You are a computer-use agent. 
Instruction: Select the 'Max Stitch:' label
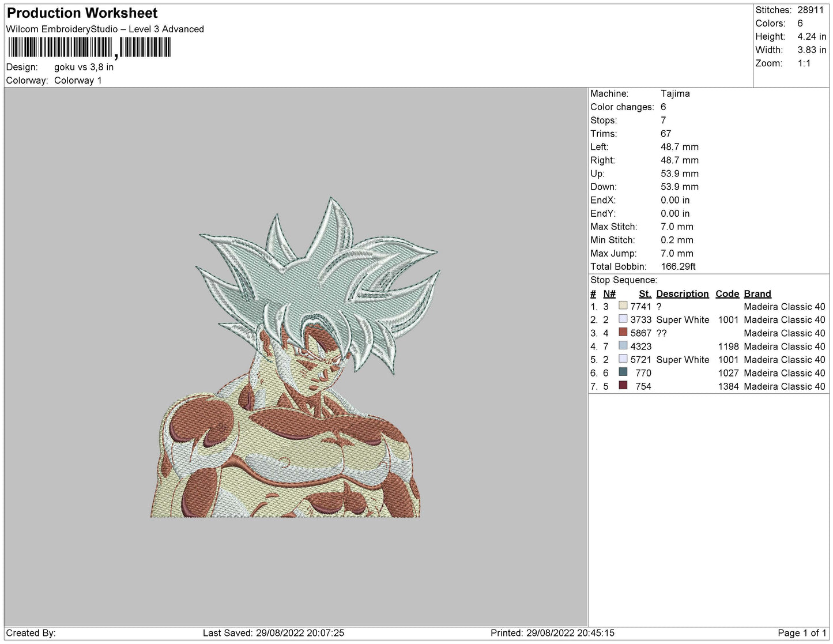tap(614, 226)
